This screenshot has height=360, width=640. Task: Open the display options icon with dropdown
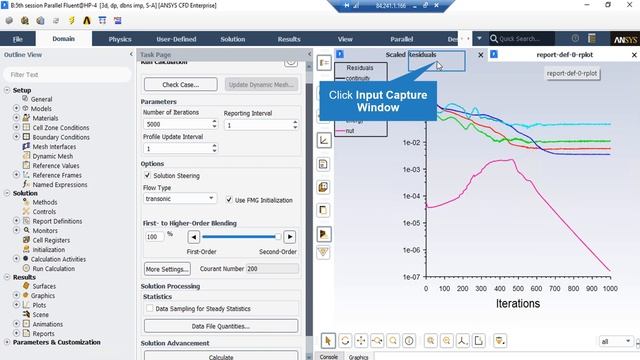[500, 340]
